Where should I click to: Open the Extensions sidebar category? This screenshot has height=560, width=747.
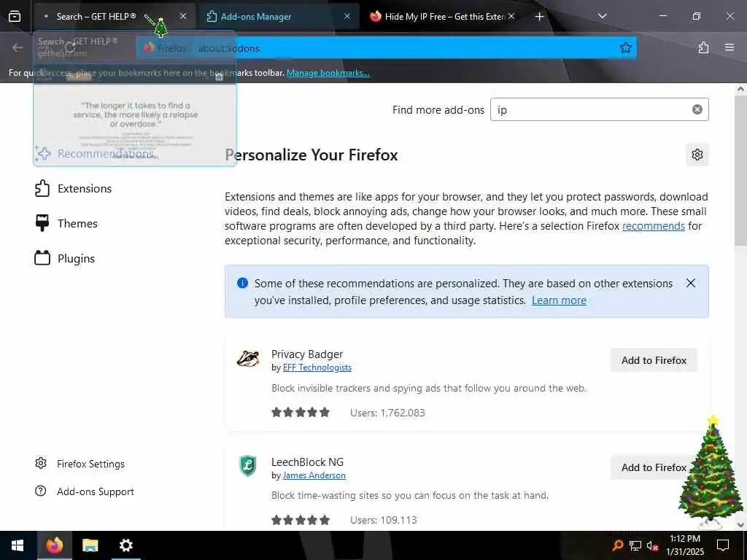click(x=74, y=189)
